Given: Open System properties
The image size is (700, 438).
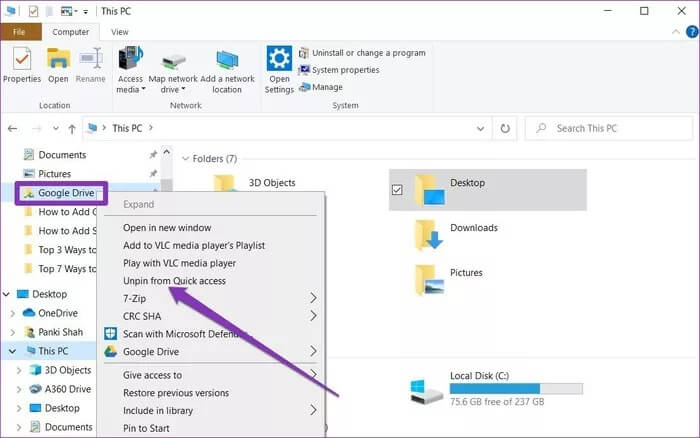Looking at the screenshot, I should pyautogui.click(x=339, y=70).
